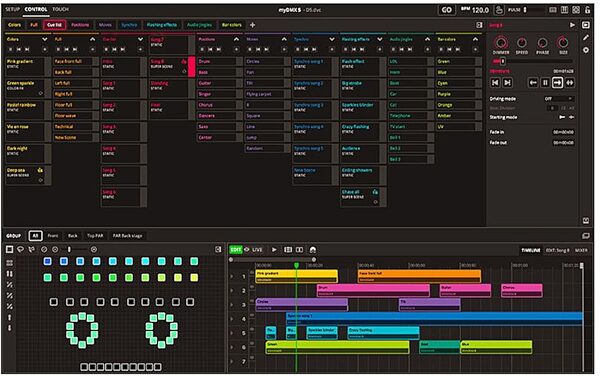Expand timeline track 1
The height and width of the screenshot is (376, 600).
tap(232, 277)
